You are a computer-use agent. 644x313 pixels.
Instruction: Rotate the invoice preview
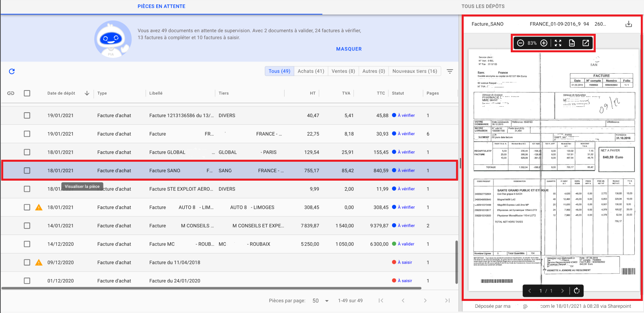click(577, 290)
